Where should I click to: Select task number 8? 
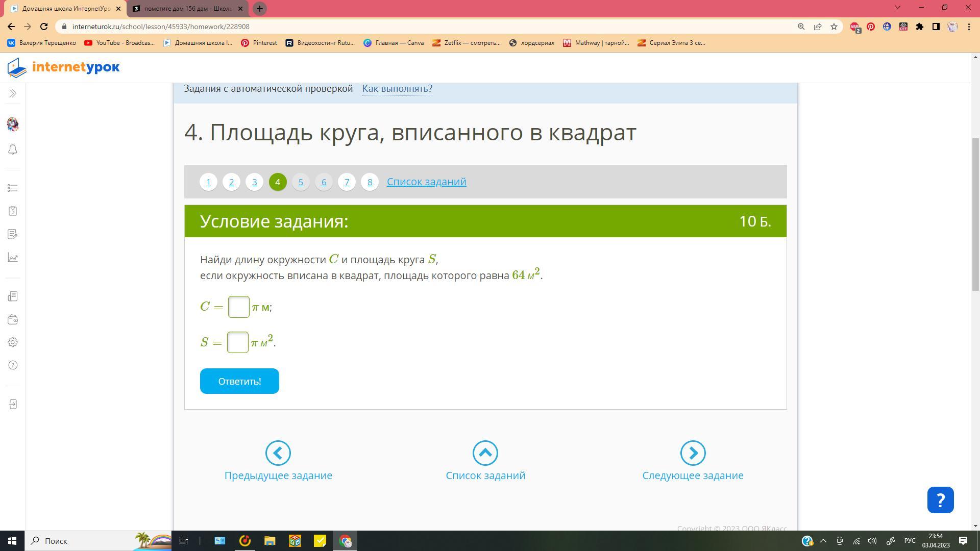370,182
